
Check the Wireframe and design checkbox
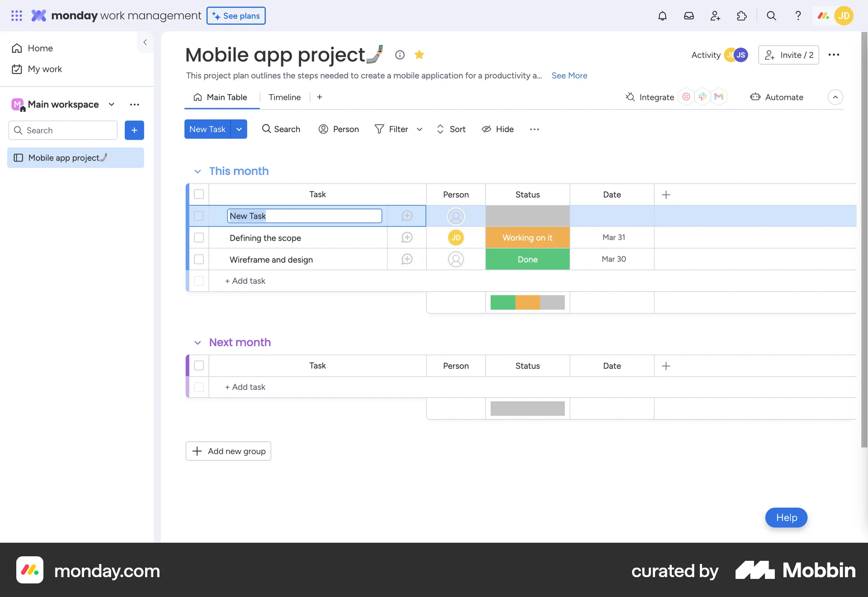coord(199,259)
